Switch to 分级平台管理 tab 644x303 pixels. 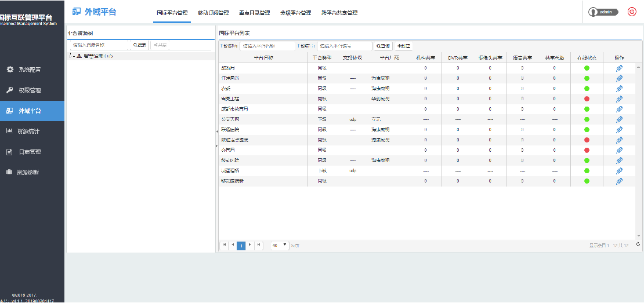(296, 13)
